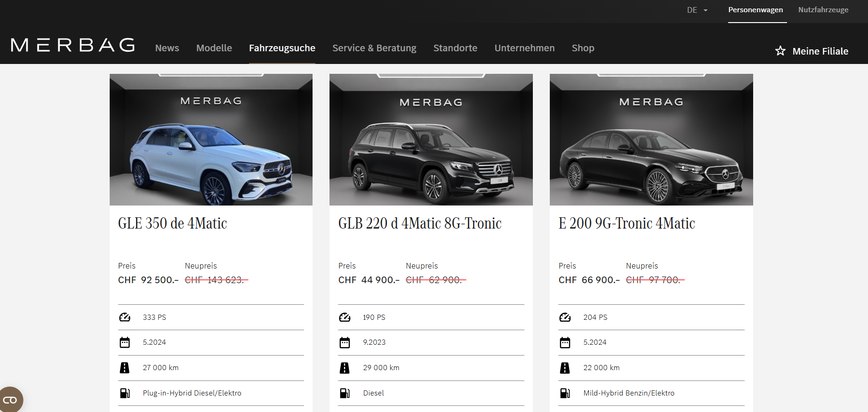This screenshot has height=412, width=868.
Task: Click the 204 PS power value
Action: point(595,317)
